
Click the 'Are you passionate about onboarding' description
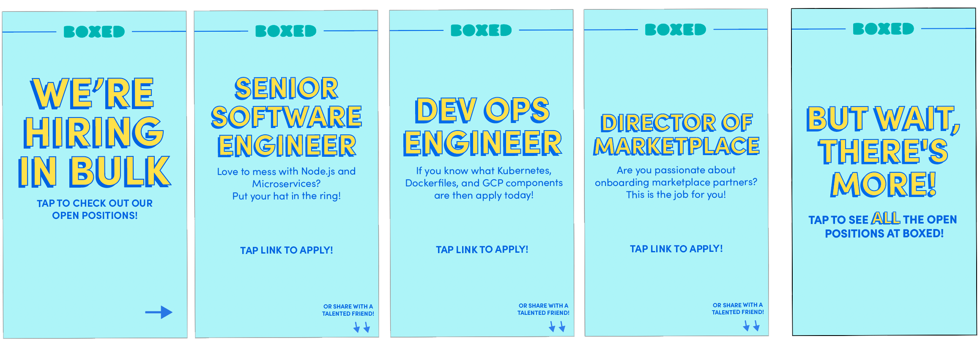(676, 182)
